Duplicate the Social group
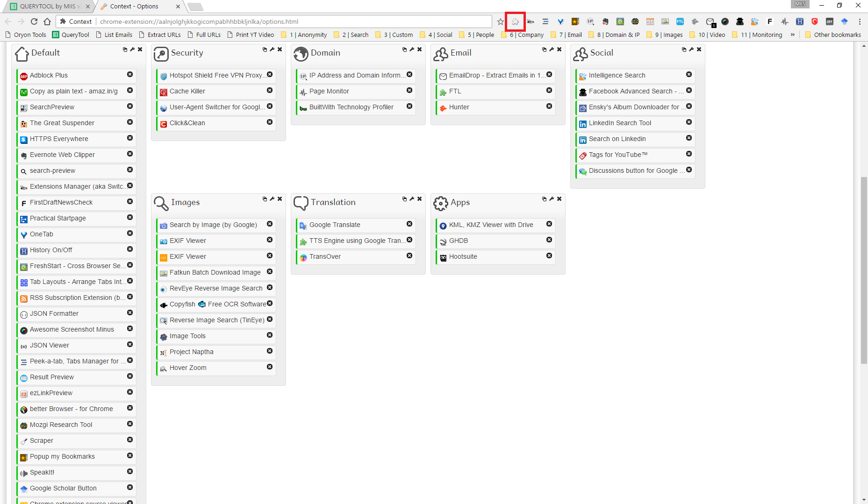 tap(684, 49)
